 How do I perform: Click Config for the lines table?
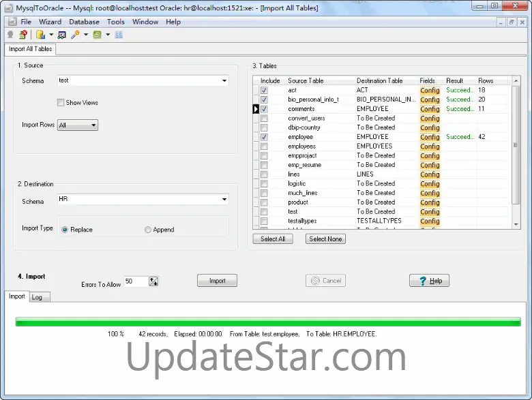click(x=430, y=174)
